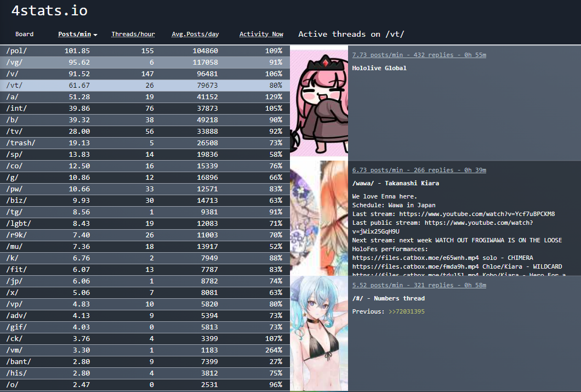Click the Board column header

pyautogui.click(x=25, y=34)
